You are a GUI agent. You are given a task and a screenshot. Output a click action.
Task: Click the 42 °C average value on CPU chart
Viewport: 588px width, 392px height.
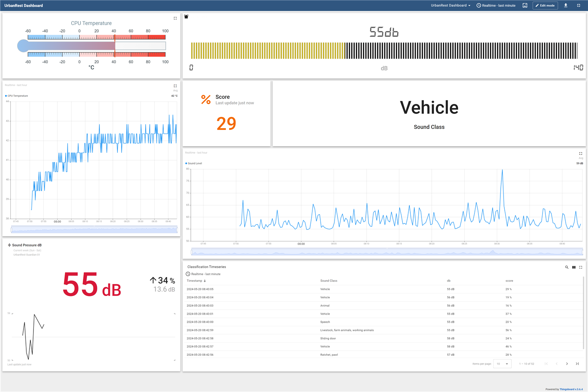click(x=174, y=96)
